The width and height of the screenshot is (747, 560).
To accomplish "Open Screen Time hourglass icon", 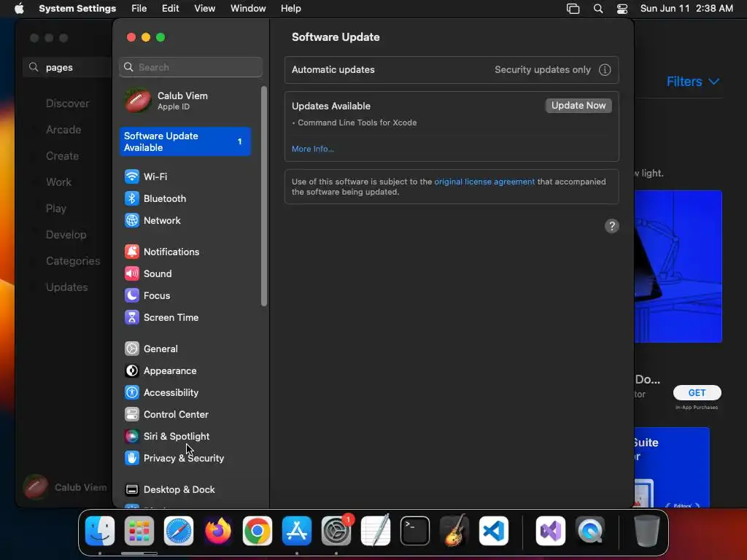I will (131, 318).
